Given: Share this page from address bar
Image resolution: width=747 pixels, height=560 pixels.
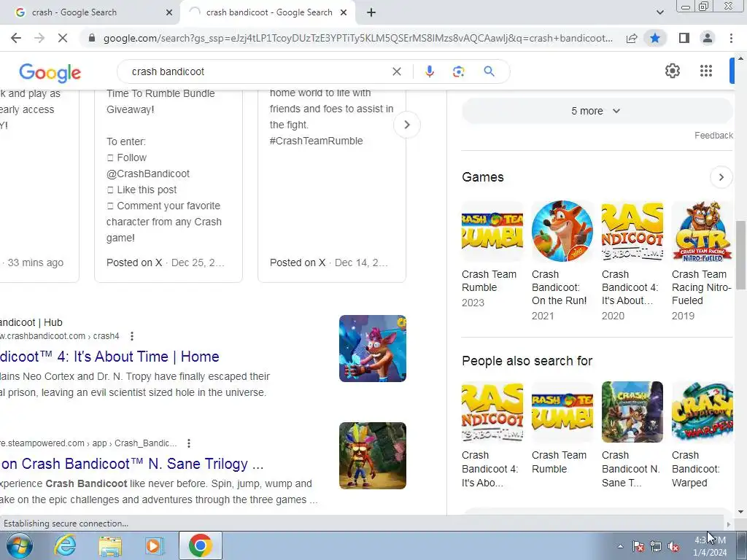Looking at the screenshot, I should 632,38.
